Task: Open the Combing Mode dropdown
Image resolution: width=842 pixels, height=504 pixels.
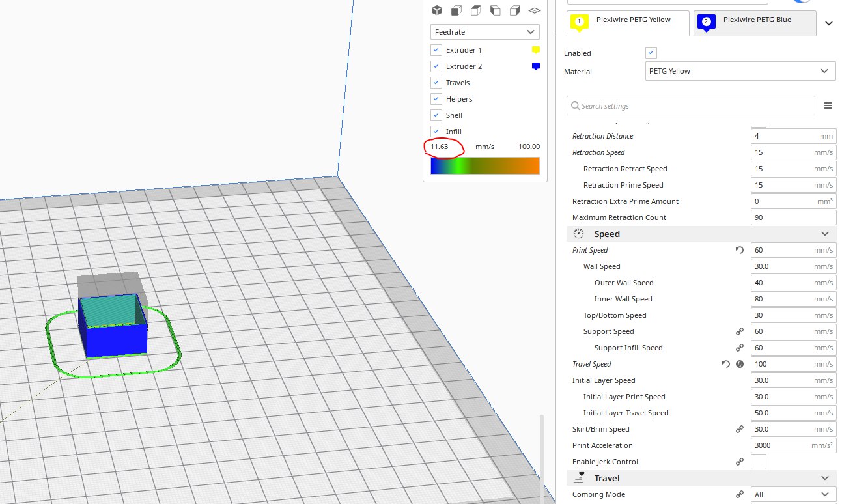Action: pos(794,494)
